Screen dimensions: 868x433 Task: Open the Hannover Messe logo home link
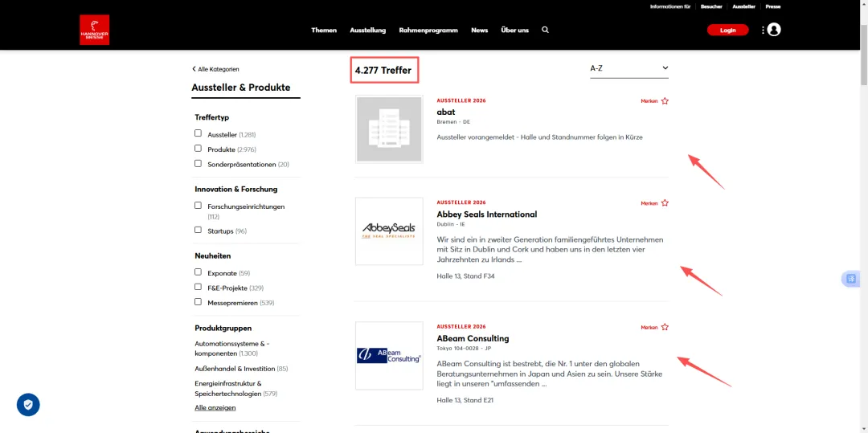tap(94, 29)
